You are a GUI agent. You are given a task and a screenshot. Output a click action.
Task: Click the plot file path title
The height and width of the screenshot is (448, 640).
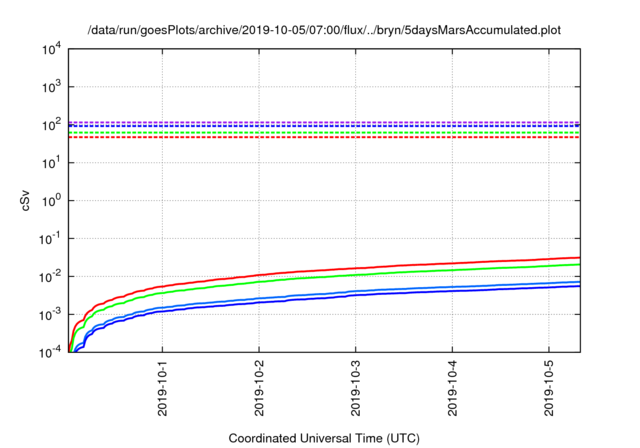click(x=324, y=30)
